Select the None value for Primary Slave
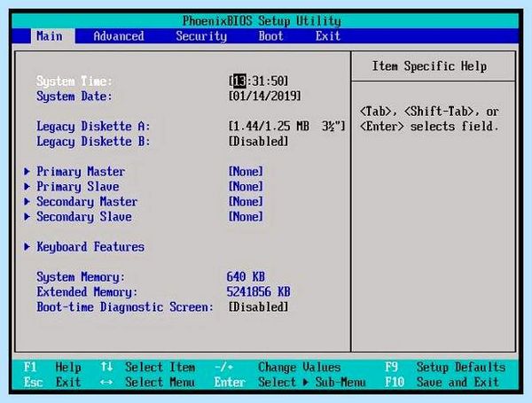 point(246,186)
